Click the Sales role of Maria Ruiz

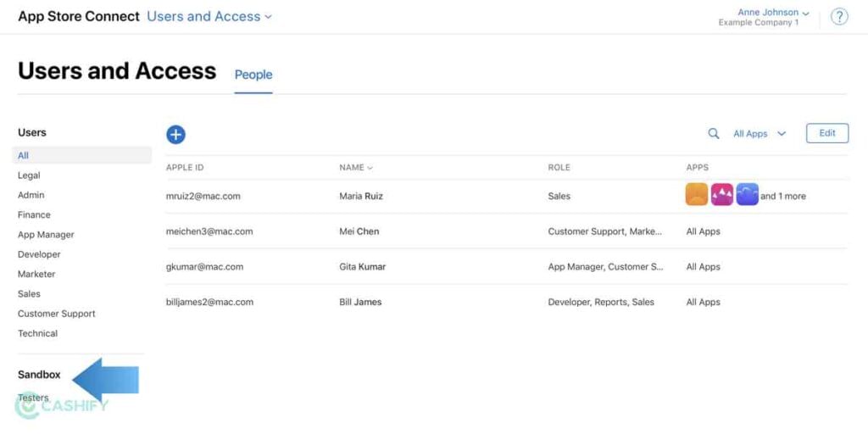[559, 196]
